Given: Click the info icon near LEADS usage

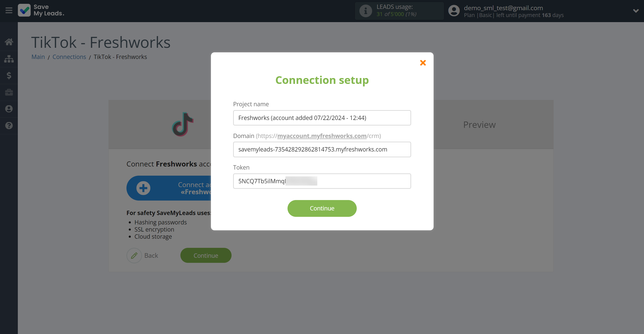Looking at the screenshot, I should click(365, 11).
